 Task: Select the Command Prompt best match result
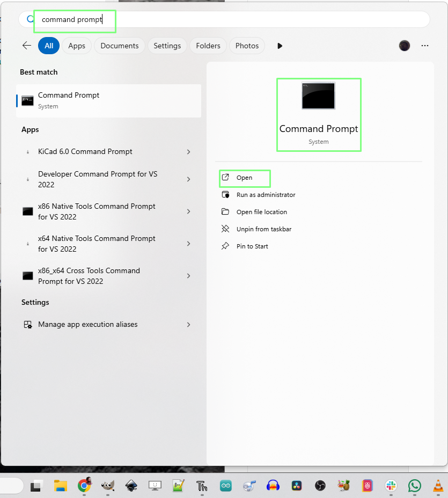108,101
